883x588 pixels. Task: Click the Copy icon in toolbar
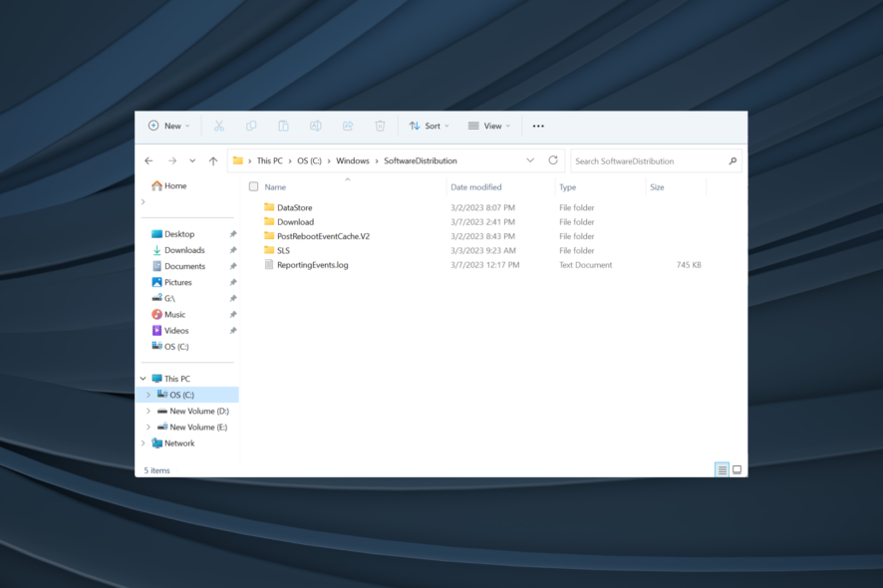[251, 127]
